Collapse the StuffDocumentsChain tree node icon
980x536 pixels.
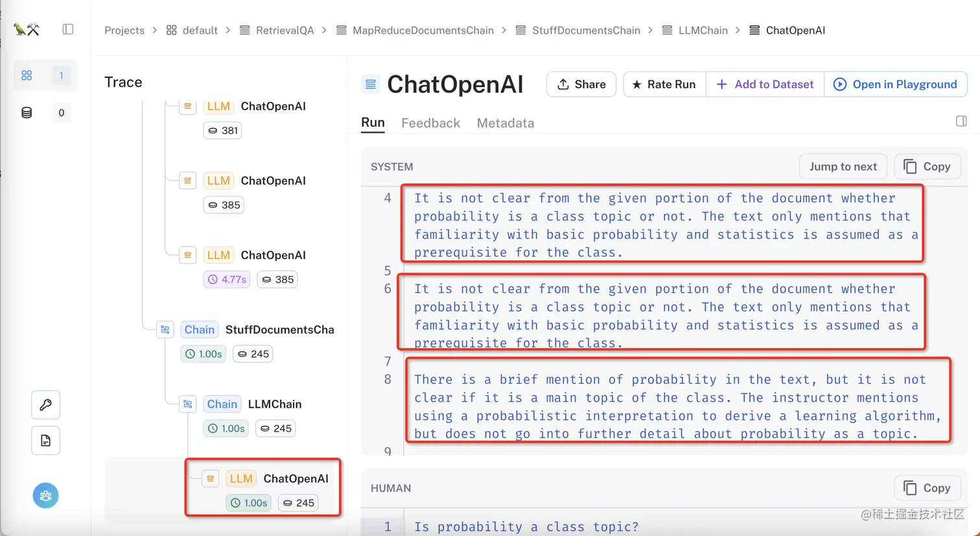[165, 330]
